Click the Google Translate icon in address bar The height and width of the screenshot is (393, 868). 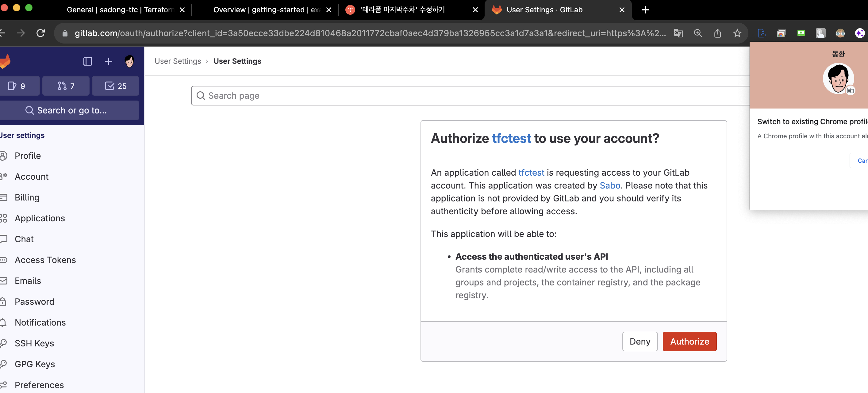point(678,33)
